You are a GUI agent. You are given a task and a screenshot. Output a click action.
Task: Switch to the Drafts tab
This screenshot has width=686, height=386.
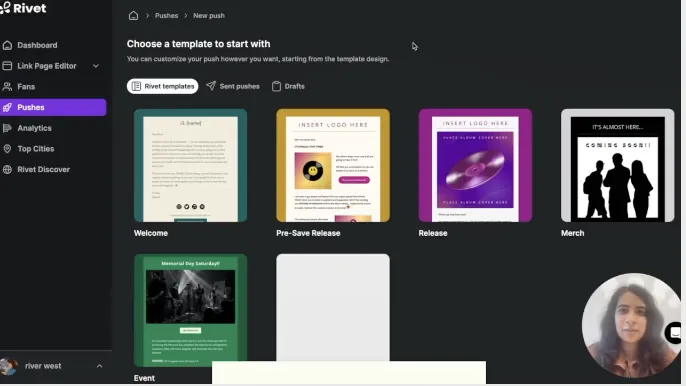[288, 86]
